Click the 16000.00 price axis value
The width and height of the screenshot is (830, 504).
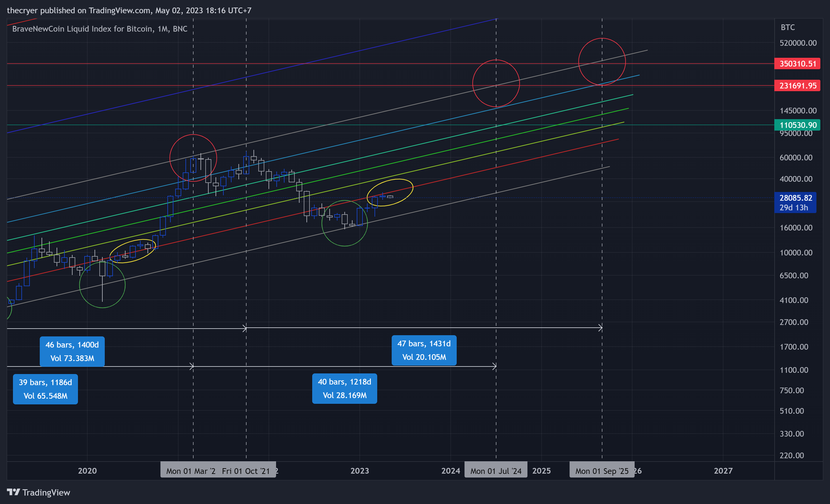click(796, 227)
